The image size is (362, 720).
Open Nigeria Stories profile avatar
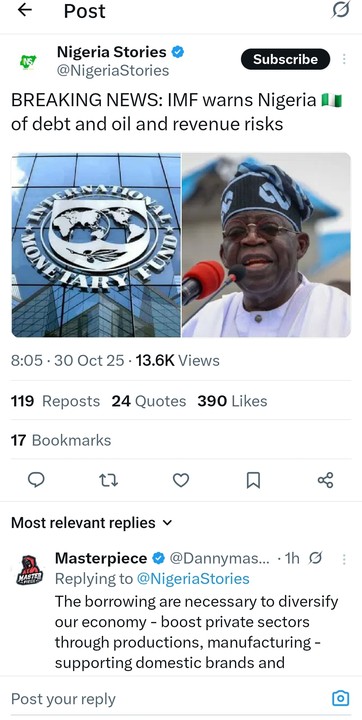click(28, 61)
